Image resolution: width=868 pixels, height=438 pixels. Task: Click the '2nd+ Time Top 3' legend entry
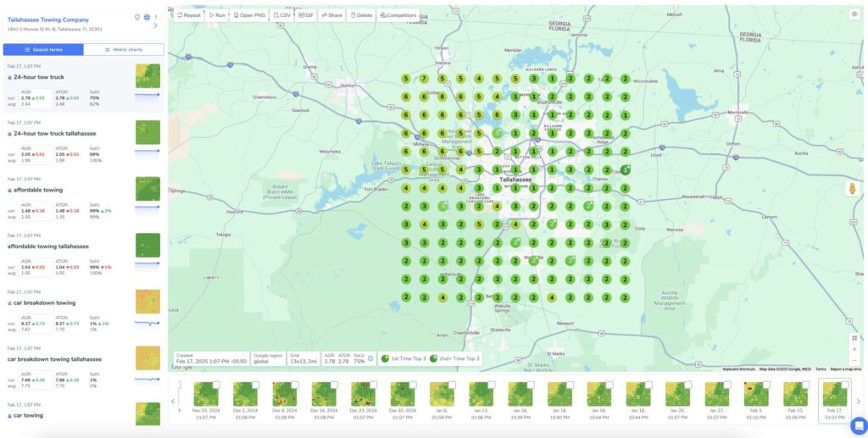(453, 359)
